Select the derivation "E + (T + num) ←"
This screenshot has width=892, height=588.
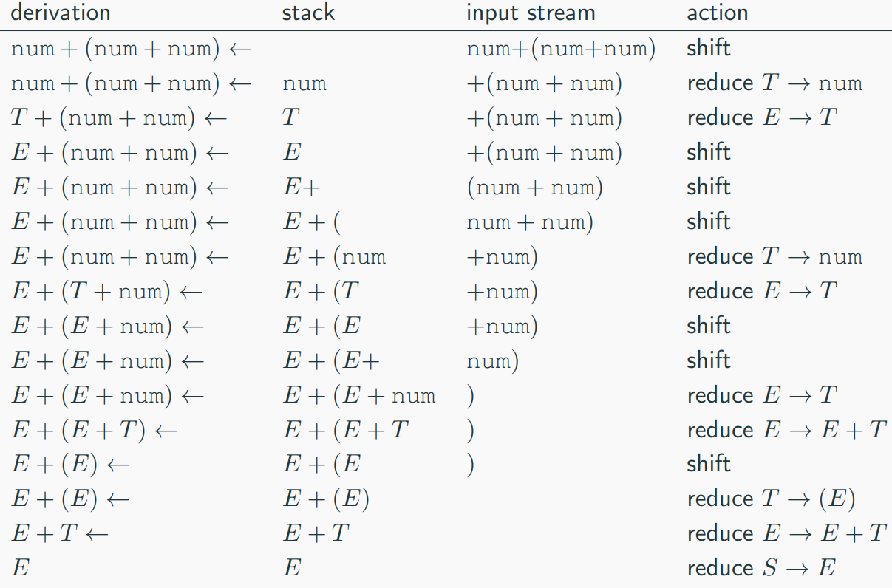pyautogui.click(x=106, y=292)
